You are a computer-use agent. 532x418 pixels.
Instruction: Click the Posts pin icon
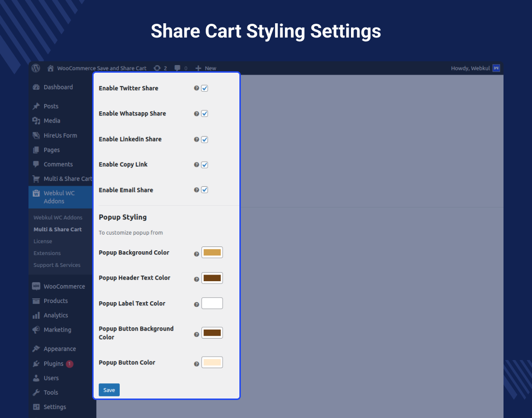pos(36,106)
